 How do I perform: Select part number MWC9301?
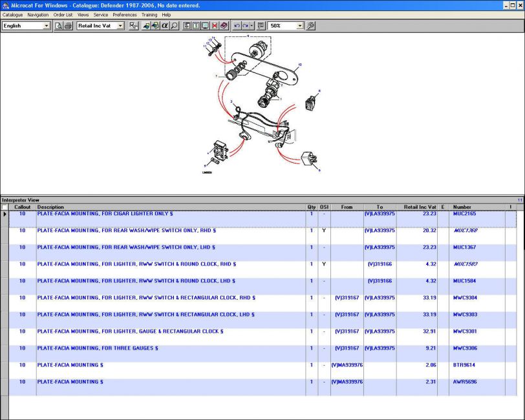[x=465, y=331]
